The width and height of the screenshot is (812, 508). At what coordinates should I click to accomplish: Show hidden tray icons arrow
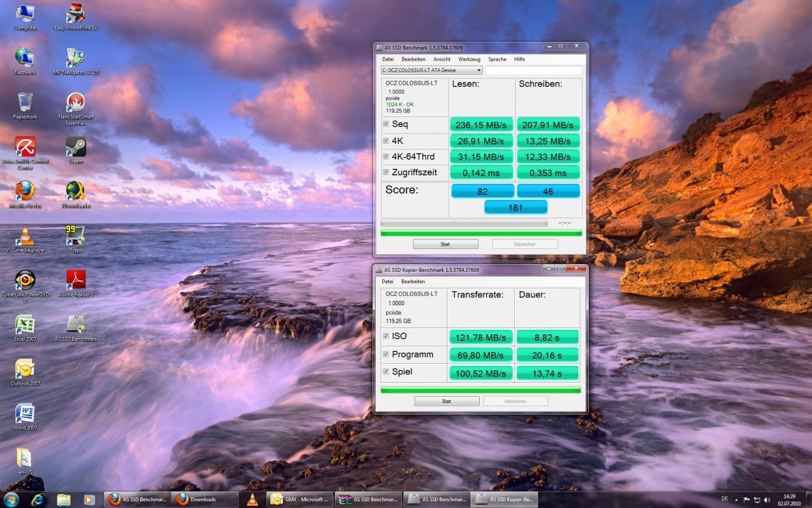coord(736,500)
